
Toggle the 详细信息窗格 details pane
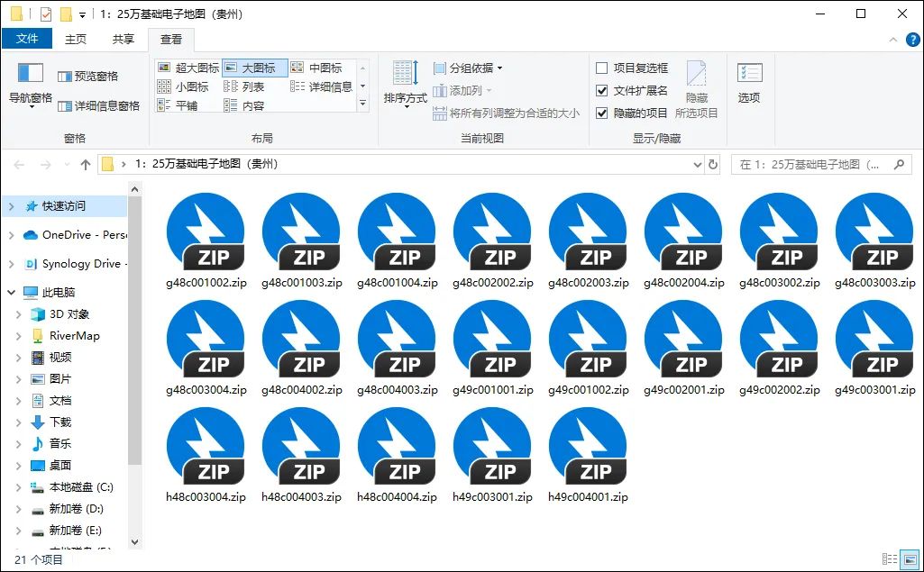[98, 106]
